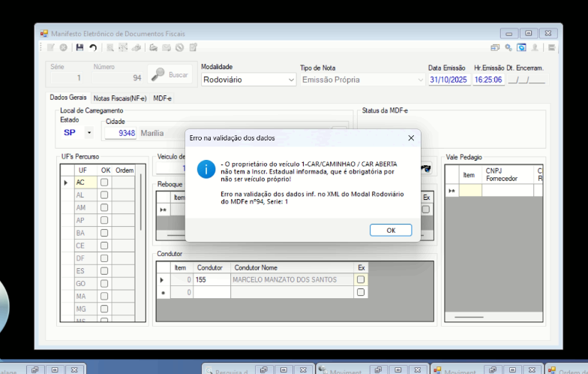588x374 pixels.
Task: Tick the OK checkbox for AL
Action: point(104,195)
